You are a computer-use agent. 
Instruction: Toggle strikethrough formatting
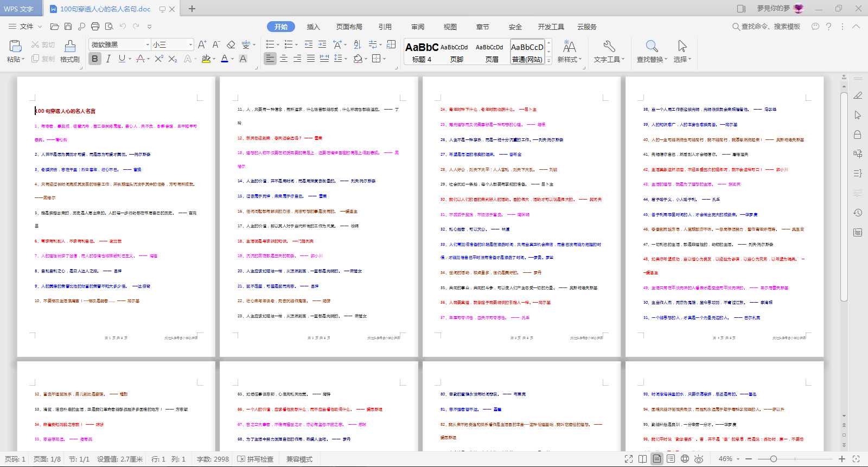pyautogui.click(x=141, y=59)
